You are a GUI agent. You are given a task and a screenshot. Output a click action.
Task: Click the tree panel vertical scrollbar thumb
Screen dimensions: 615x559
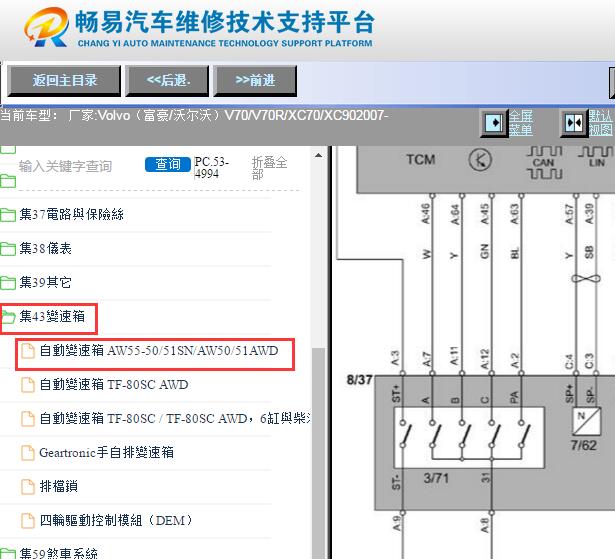click(x=318, y=453)
